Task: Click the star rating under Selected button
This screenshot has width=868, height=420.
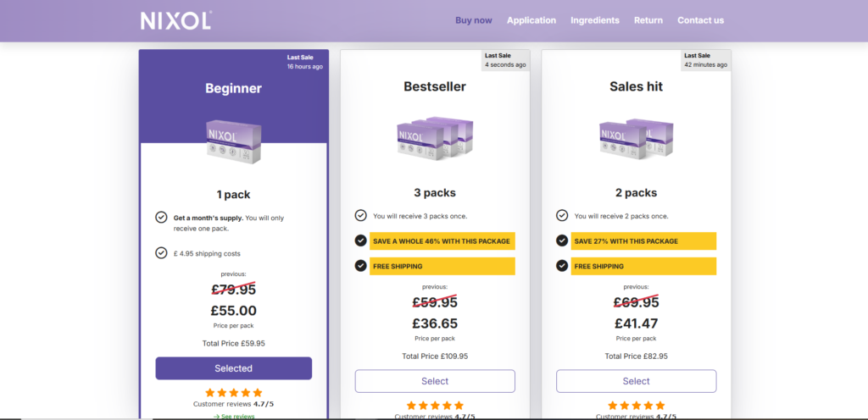Action: [x=234, y=393]
